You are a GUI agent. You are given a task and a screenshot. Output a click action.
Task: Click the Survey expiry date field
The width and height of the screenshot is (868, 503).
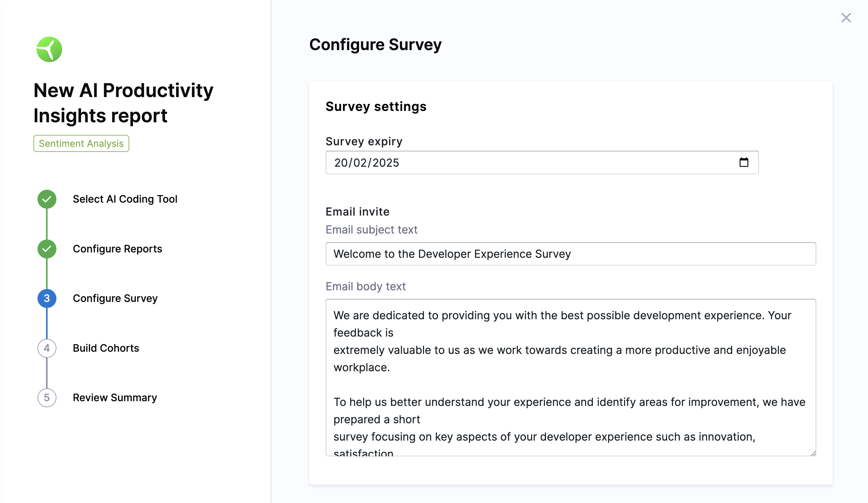(517, 163)
